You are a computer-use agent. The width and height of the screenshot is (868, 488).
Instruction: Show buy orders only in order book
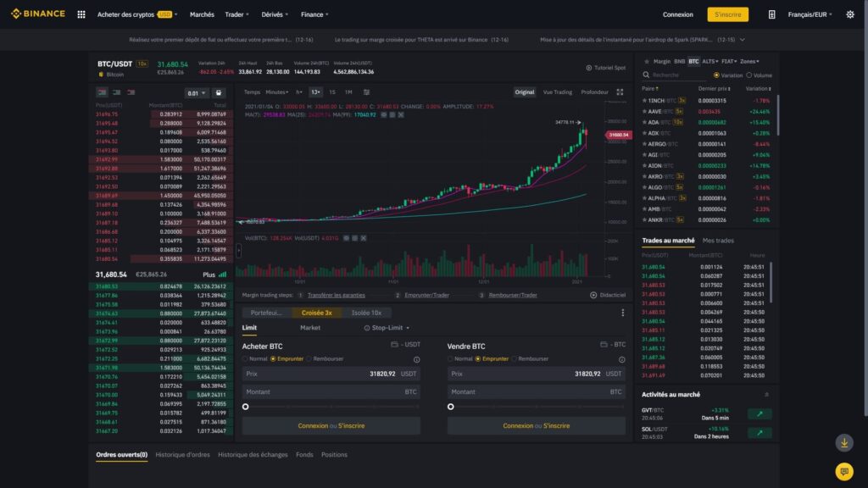pos(116,92)
